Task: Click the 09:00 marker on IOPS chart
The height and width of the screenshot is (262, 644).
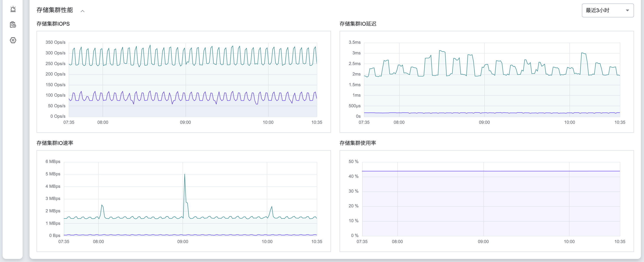Action: pos(185,122)
